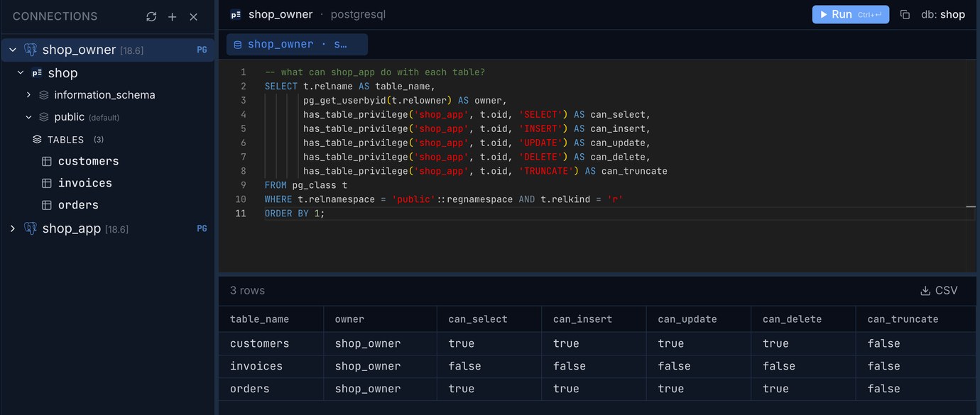Close the Connections panel

click(x=193, y=16)
